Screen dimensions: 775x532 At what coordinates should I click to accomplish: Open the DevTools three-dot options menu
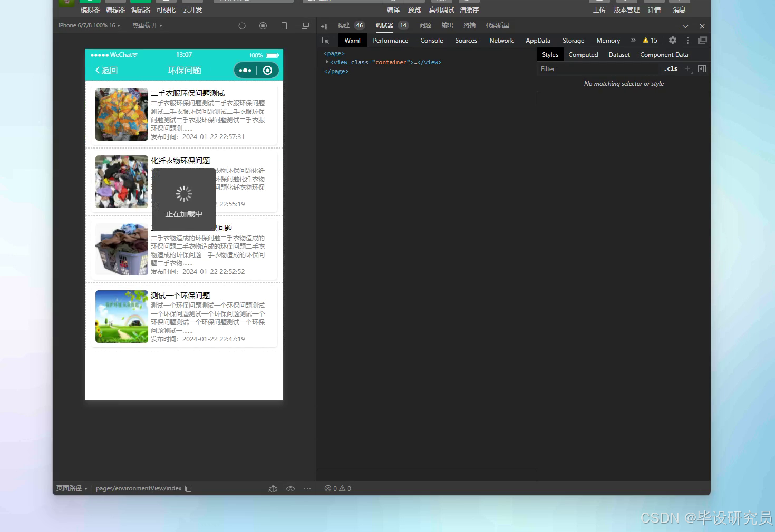click(687, 40)
